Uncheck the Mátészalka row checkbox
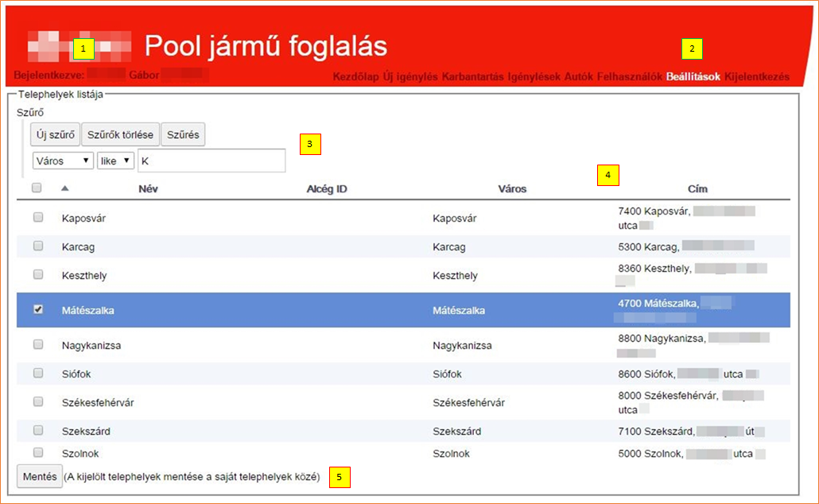The image size is (819, 504). click(x=38, y=309)
